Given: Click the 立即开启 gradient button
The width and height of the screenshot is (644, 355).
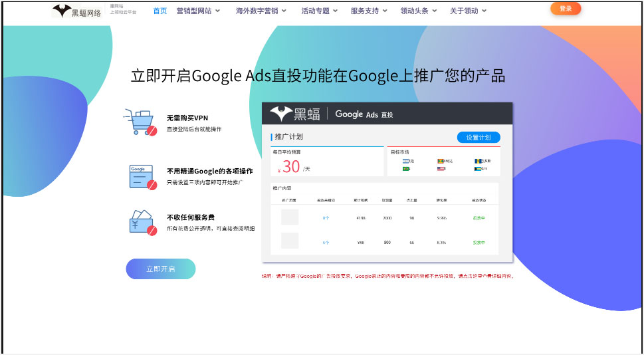Looking at the screenshot, I should tap(161, 269).
